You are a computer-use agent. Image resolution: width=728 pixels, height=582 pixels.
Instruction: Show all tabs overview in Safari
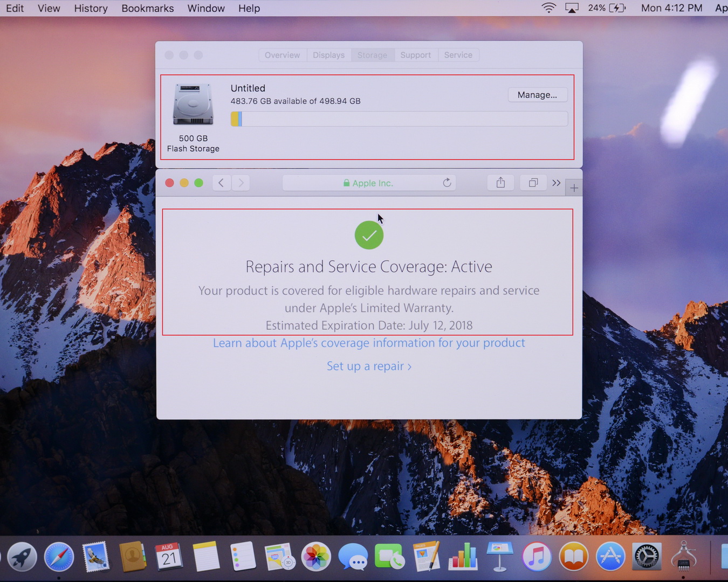pos(533,183)
